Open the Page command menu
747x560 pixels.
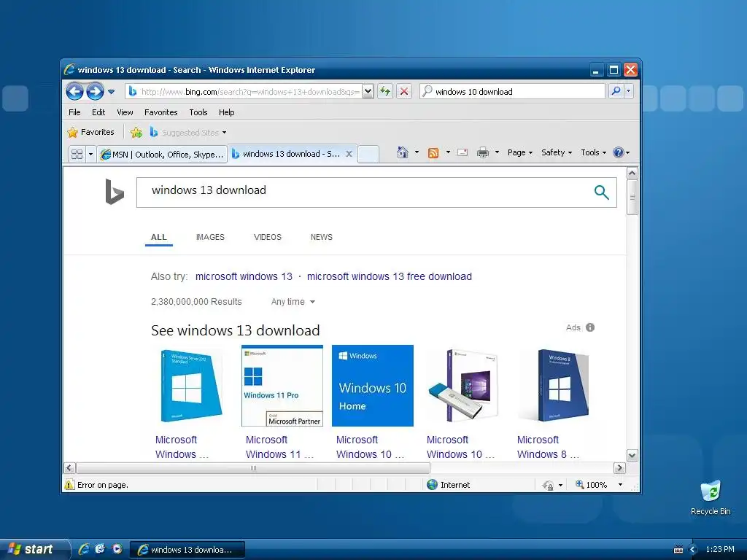click(519, 152)
